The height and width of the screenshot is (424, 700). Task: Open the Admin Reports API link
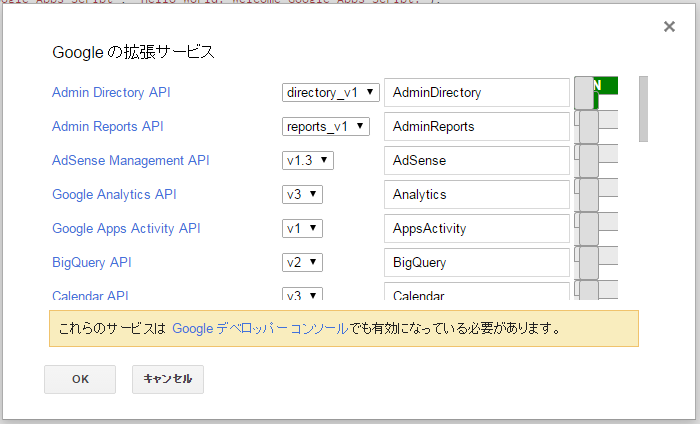108,126
